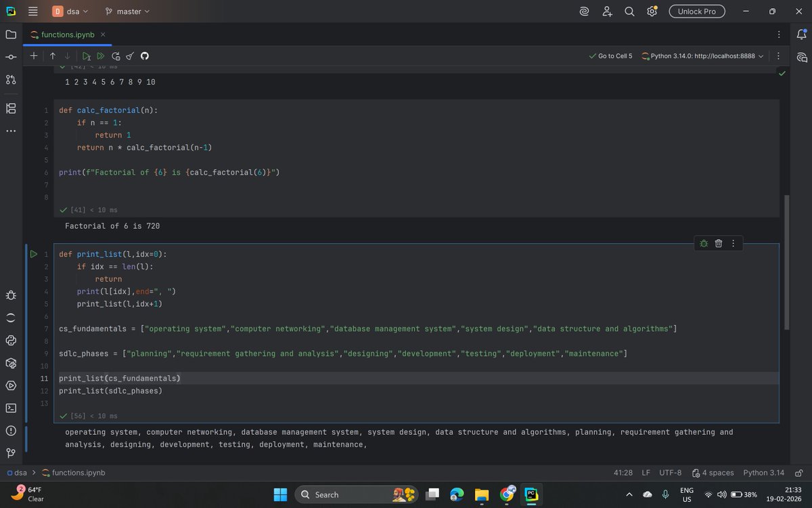
Task: Open the Problems tool window
Action: tap(10, 430)
